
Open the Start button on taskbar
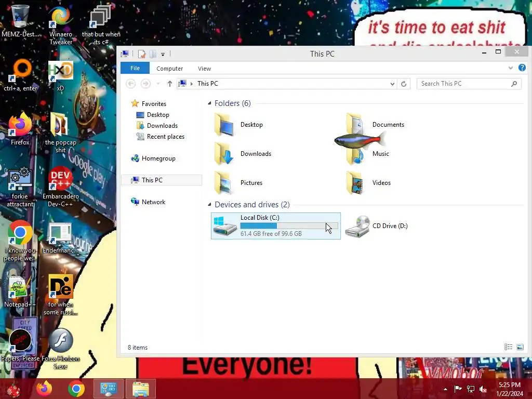14,389
